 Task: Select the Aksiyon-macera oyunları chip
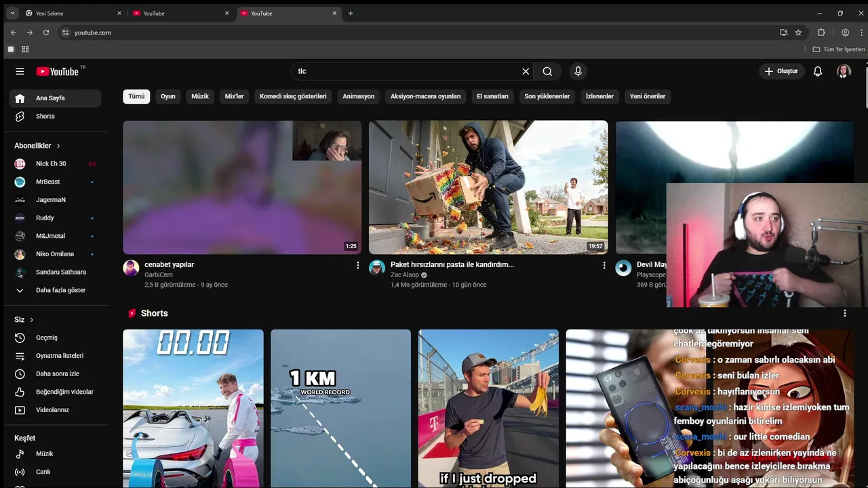[x=426, y=96]
